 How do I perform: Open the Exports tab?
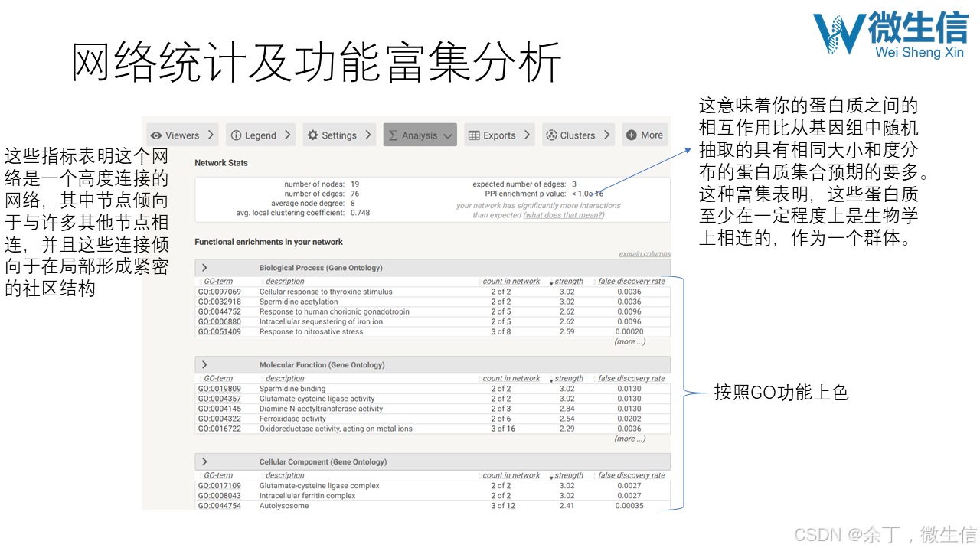click(x=499, y=135)
